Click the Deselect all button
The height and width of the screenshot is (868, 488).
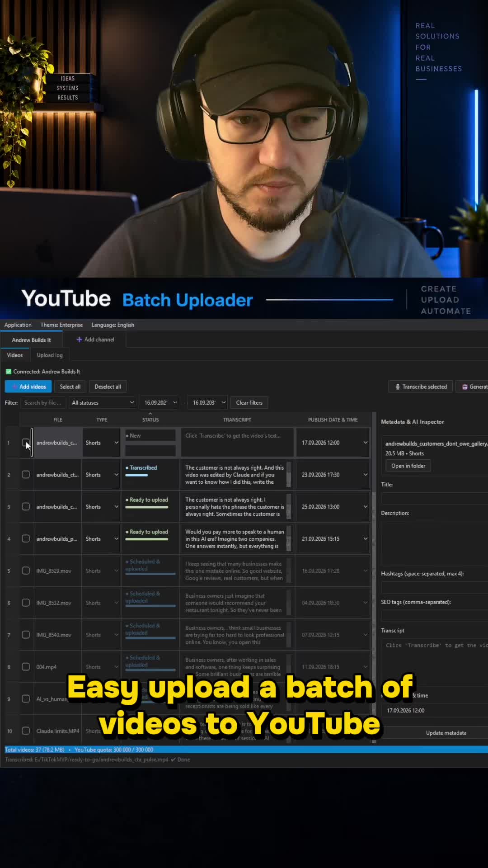click(108, 387)
